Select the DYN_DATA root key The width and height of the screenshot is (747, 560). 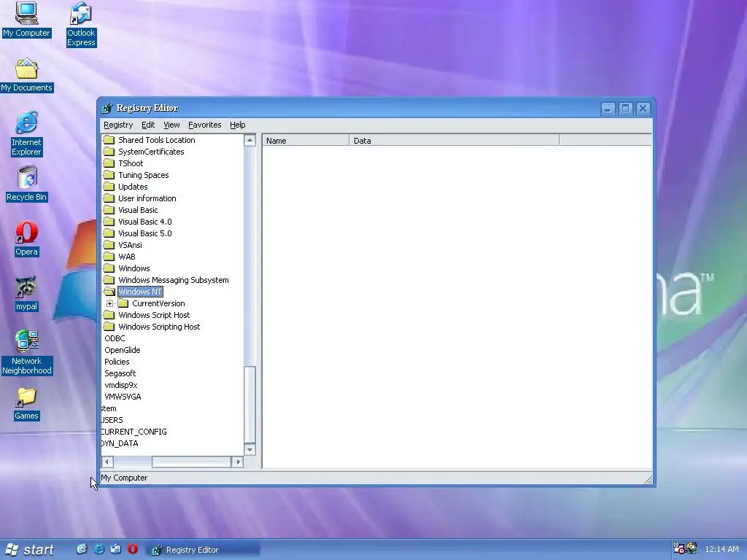120,443
